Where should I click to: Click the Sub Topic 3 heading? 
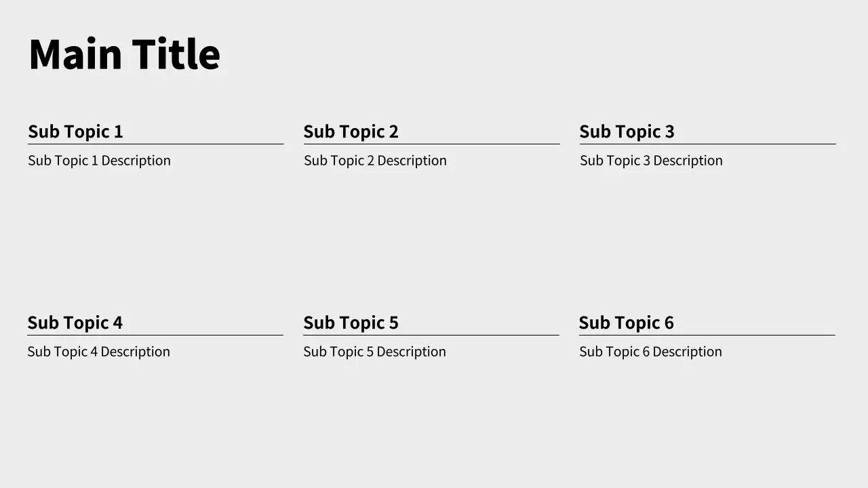(627, 131)
